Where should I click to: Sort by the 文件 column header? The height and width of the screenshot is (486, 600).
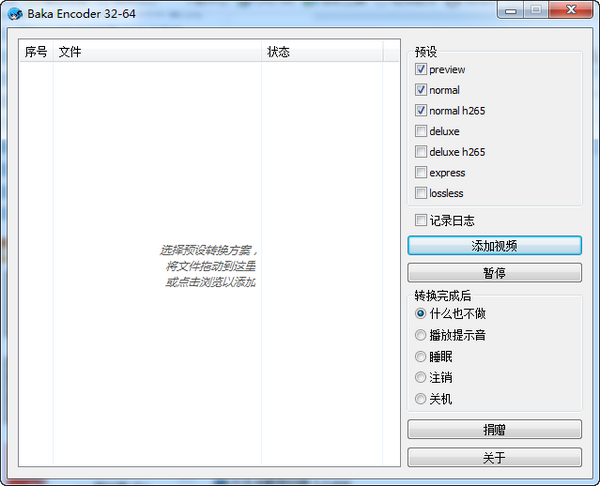tap(157, 52)
